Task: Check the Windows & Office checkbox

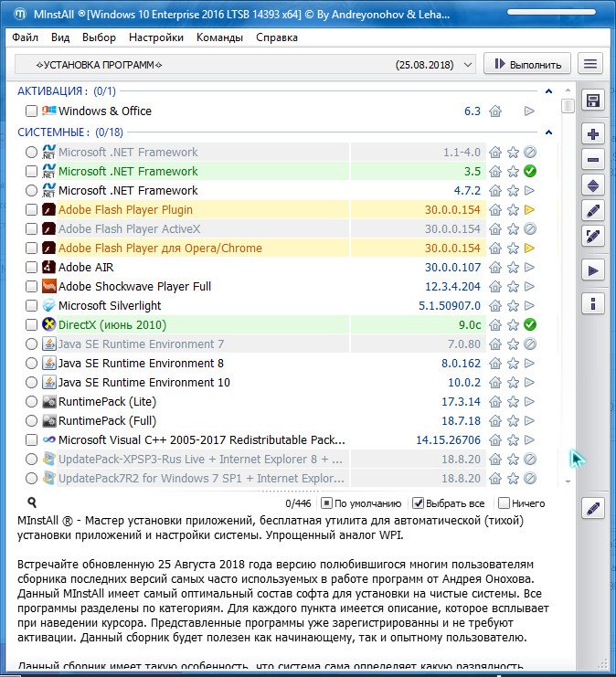Action: (x=31, y=111)
